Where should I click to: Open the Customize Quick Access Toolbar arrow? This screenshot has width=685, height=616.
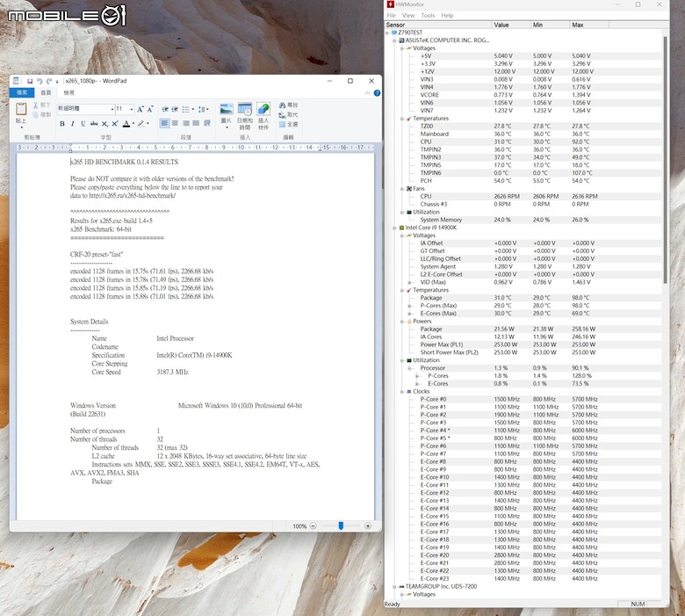[x=57, y=82]
